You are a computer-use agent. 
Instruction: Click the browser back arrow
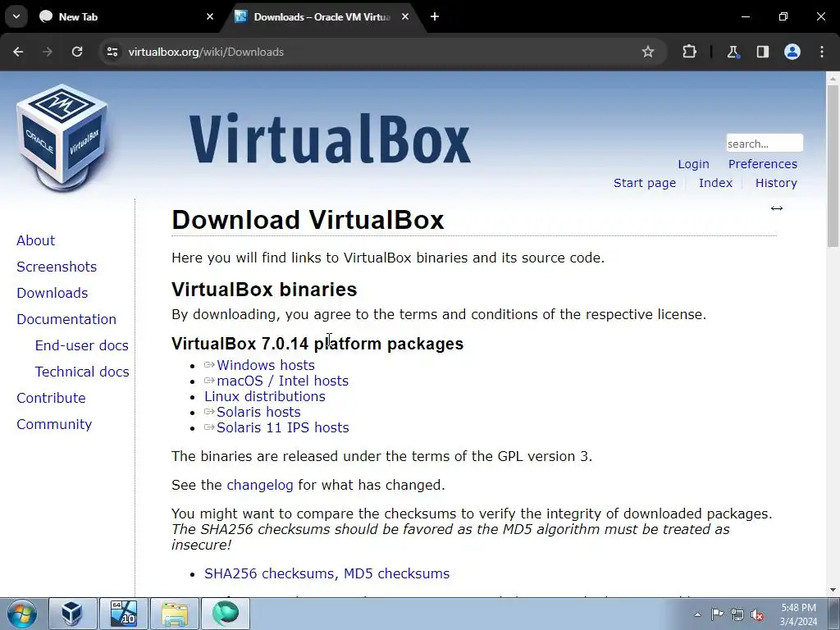click(18, 52)
